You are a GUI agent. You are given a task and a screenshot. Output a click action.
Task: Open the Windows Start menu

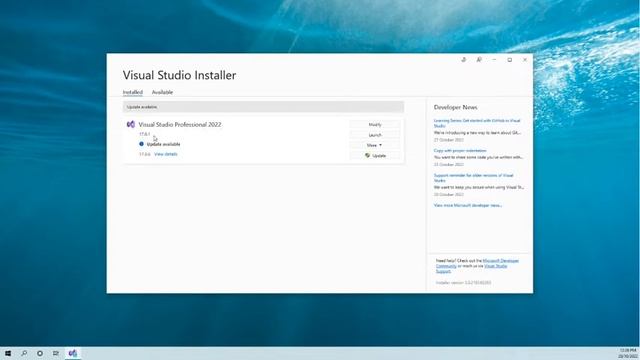click(x=8, y=353)
